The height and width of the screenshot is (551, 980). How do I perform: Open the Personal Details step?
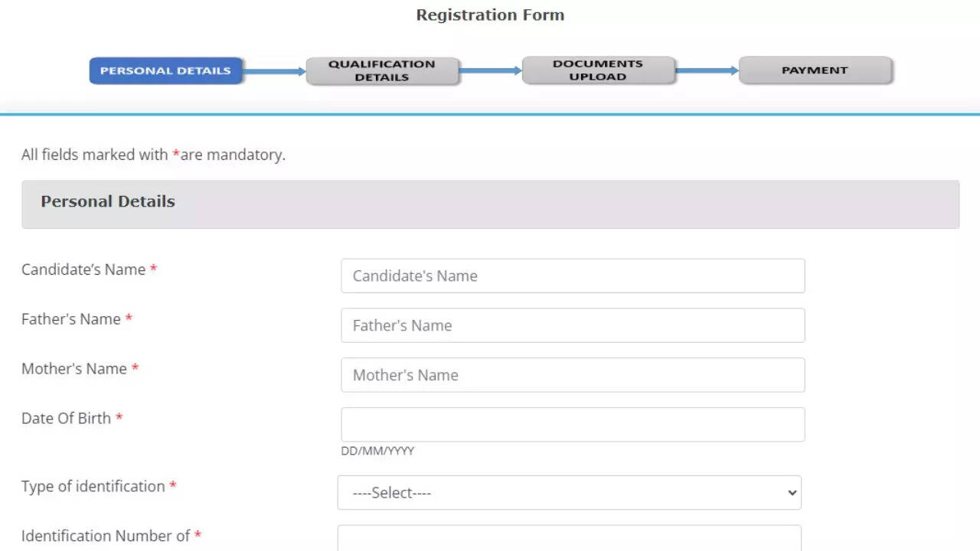pyautogui.click(x=165, y=70)
